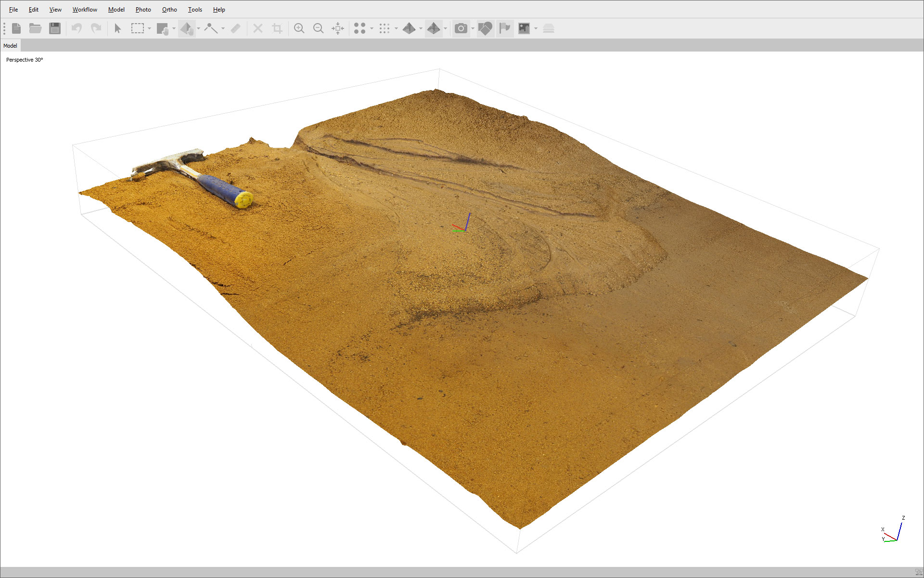Open the Workflow menu

coord(85,10)
